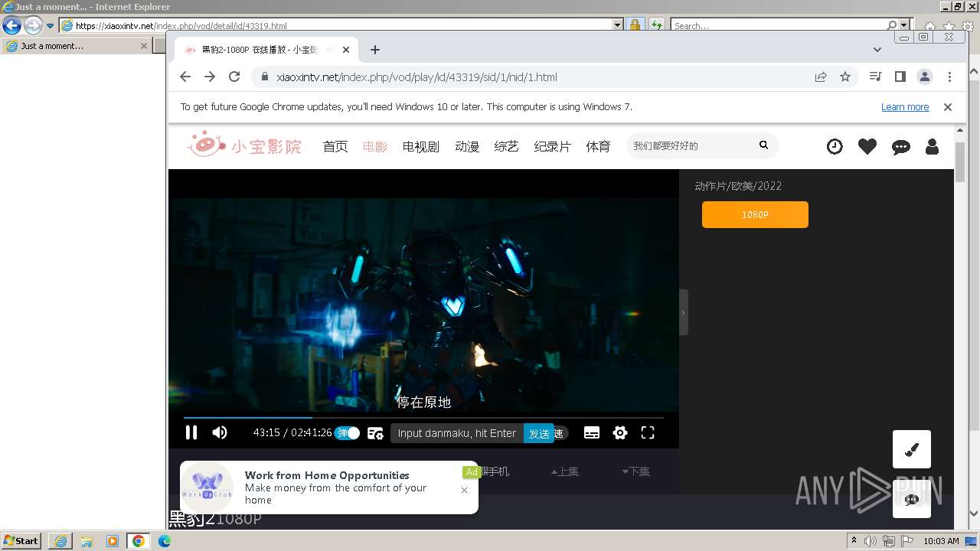Toggle subtitles in the video player

point(592,433)
